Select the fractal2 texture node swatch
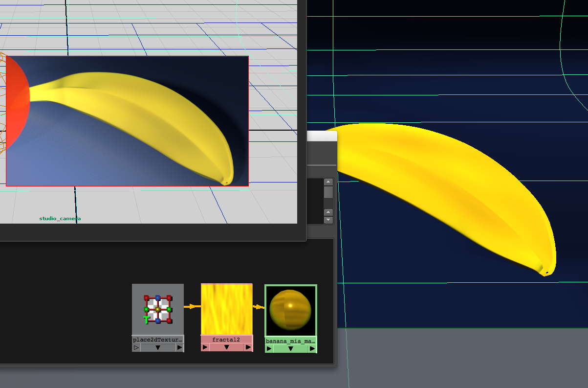This screenshot has width=588, height=388. (226, 309)
